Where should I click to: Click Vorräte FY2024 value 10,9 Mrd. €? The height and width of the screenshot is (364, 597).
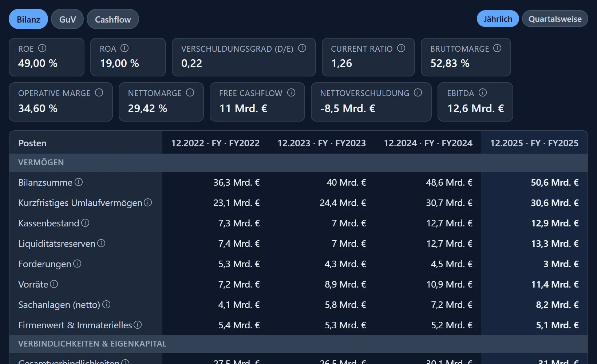click(449, 284)
